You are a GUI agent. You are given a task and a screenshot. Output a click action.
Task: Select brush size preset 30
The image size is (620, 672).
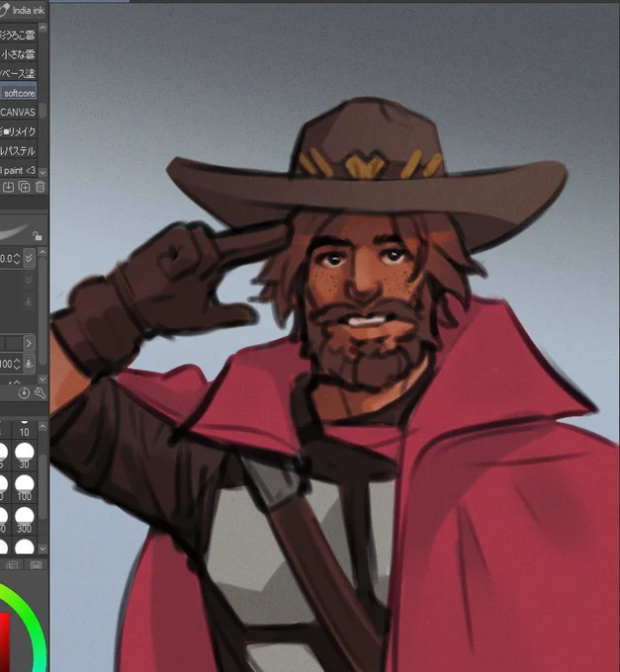click(x=24, y=456)
